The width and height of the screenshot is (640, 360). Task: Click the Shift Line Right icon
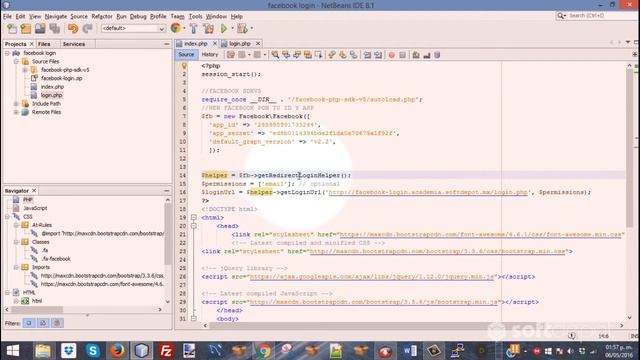point(378,55)
